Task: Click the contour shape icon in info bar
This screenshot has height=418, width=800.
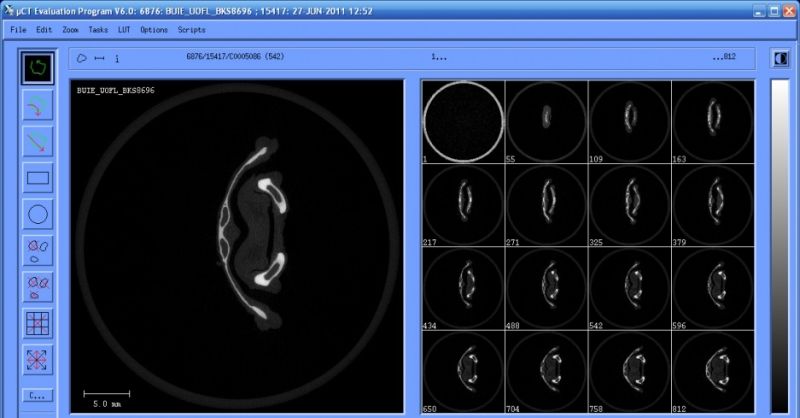Action: [x=82, y=58]
